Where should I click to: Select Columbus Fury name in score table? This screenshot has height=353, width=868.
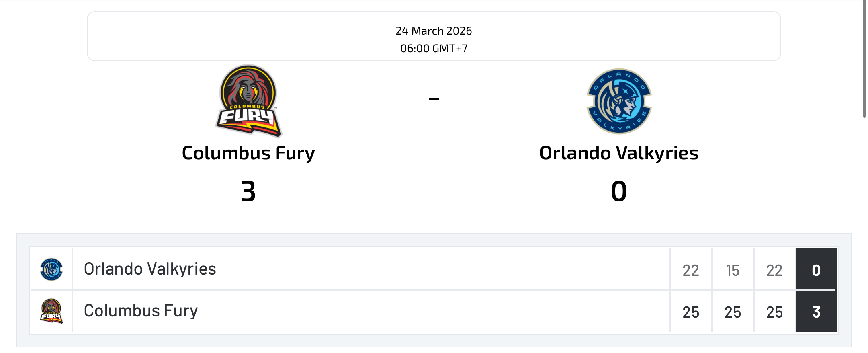point(141,311)
